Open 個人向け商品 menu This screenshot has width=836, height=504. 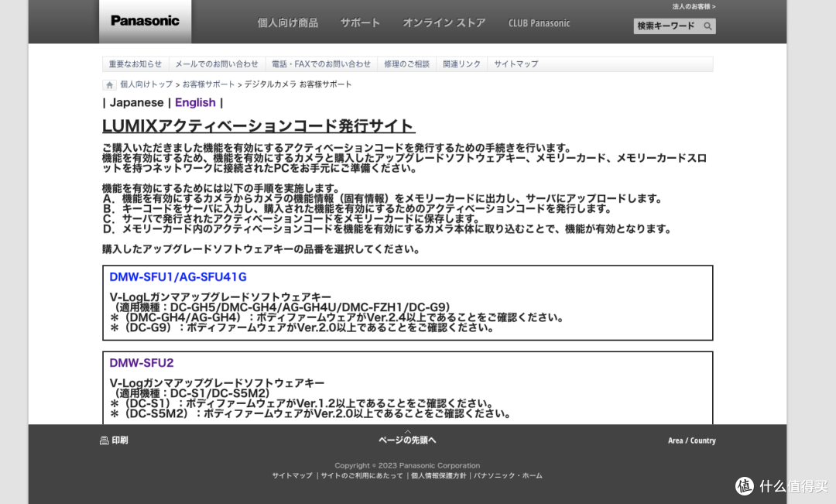pyautogui.click(x=287, y=23)
